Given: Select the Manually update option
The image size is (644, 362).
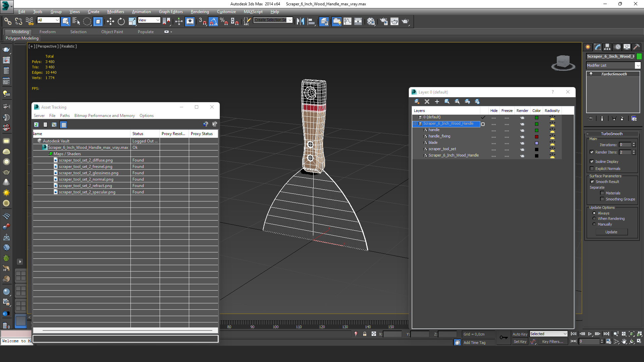Looking at the screenshot, I should pyautogui.click(x=594, y=224).
